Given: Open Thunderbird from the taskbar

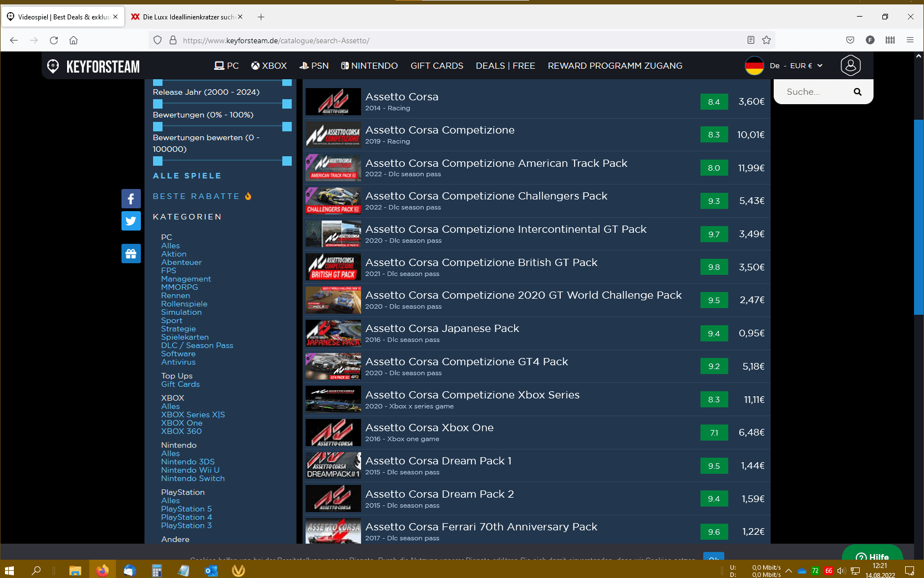Looking at the screenshot, I should [x=130, y=570].
